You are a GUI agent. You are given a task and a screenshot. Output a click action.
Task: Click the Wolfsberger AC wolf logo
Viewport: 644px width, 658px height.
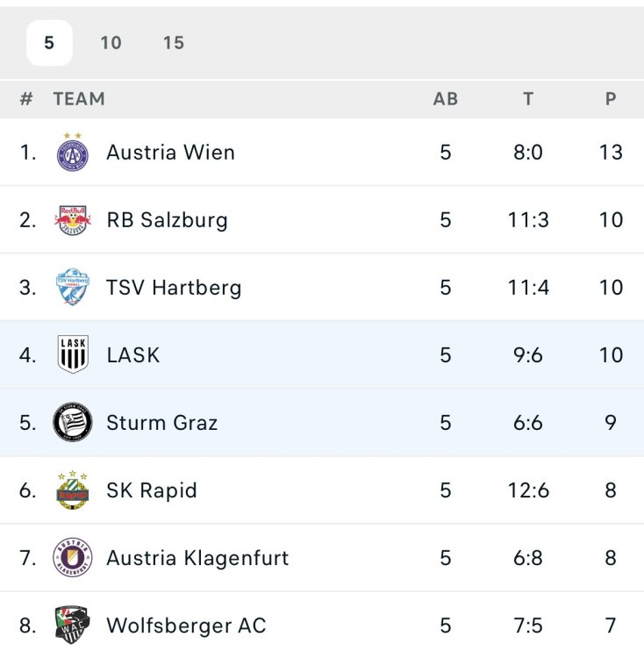coord(73,626)
